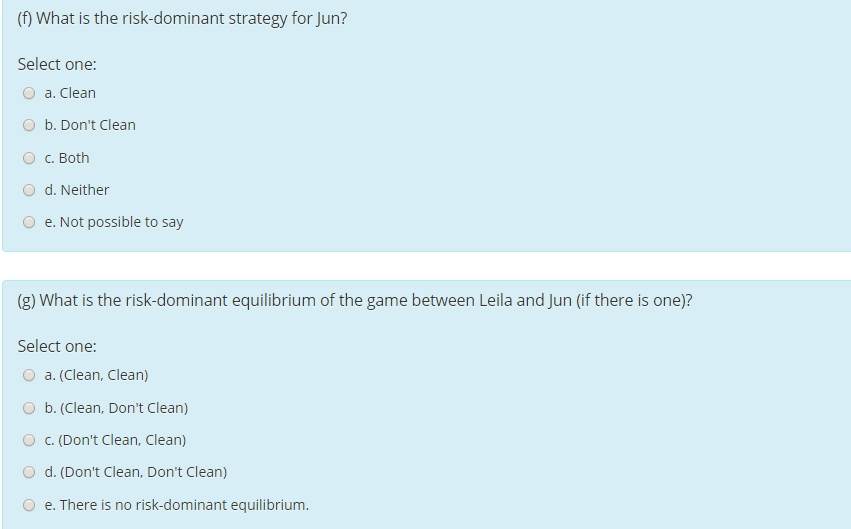Select the 'a. (Clean, Clean)' radio button

[29, 376]
